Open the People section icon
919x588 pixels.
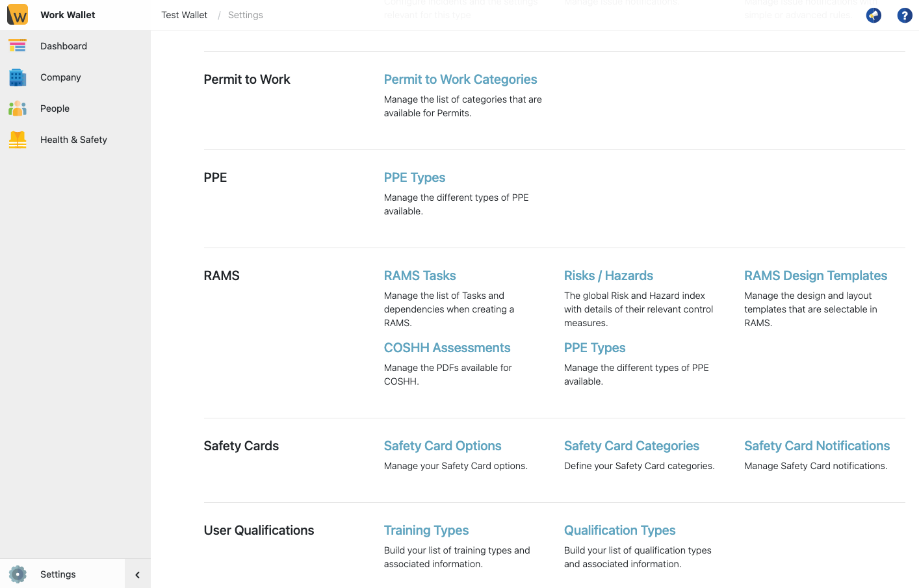click(x=18, y=109)
